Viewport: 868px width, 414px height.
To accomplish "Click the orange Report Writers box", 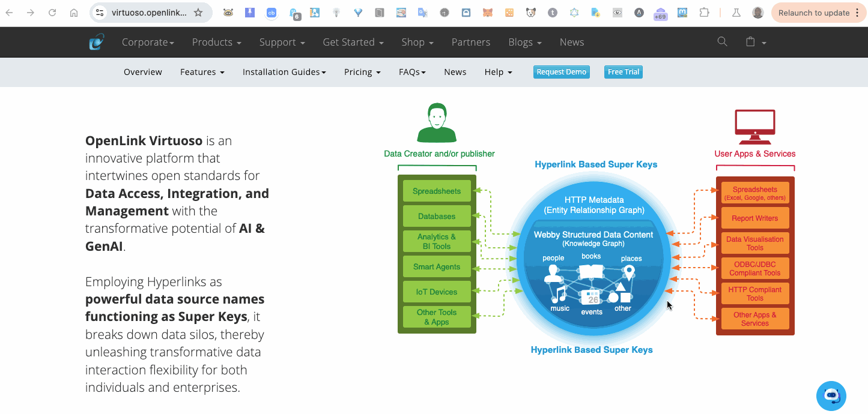I will [x=755, y=218].
